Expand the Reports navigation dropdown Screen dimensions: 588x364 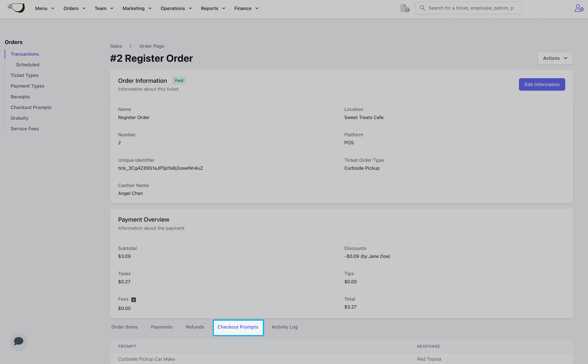coord(213,8)
